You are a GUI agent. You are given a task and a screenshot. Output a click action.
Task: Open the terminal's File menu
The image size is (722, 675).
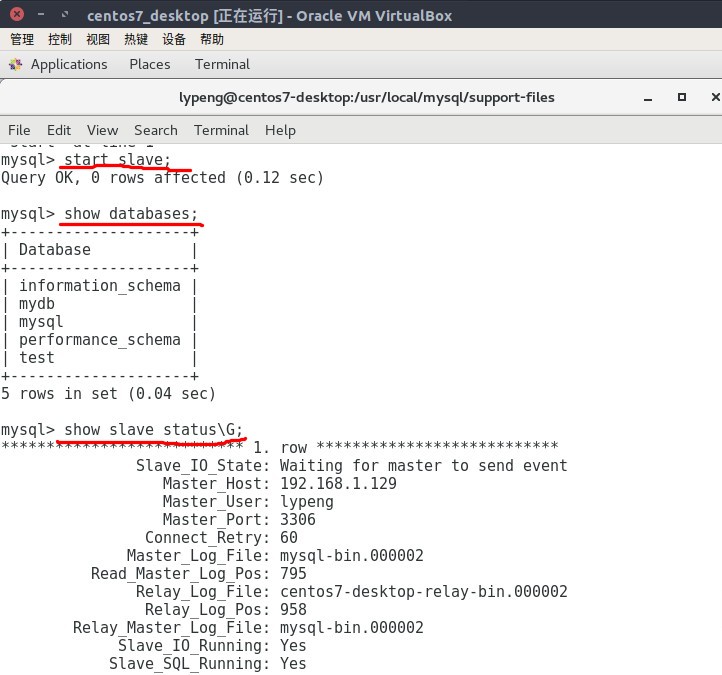19,130
